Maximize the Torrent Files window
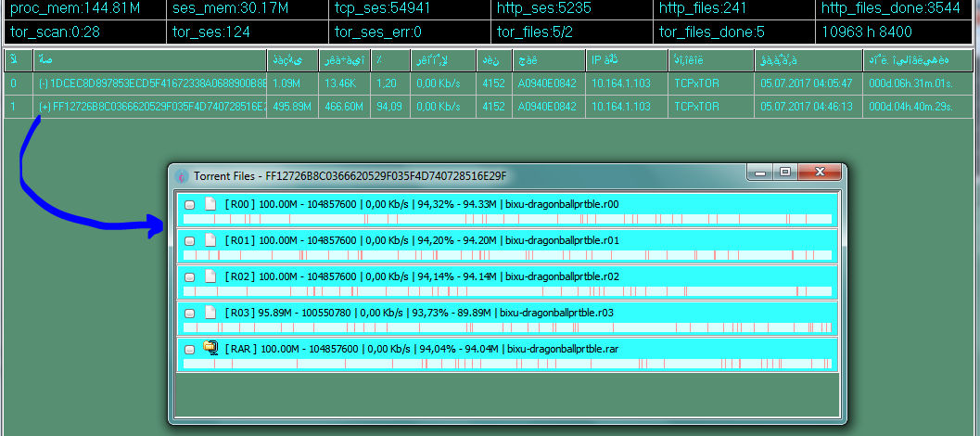Viewport: 980px width, 436px height. click(x=785, y=173)
